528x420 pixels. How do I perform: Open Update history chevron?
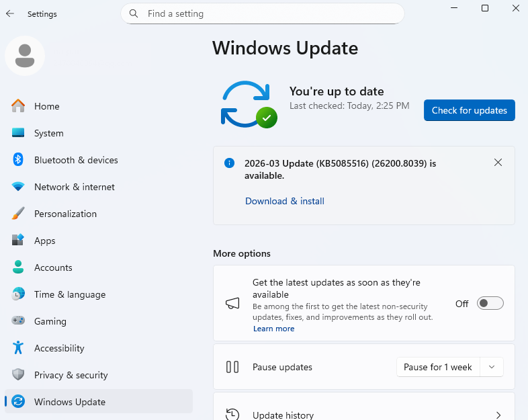pos(498,415)
